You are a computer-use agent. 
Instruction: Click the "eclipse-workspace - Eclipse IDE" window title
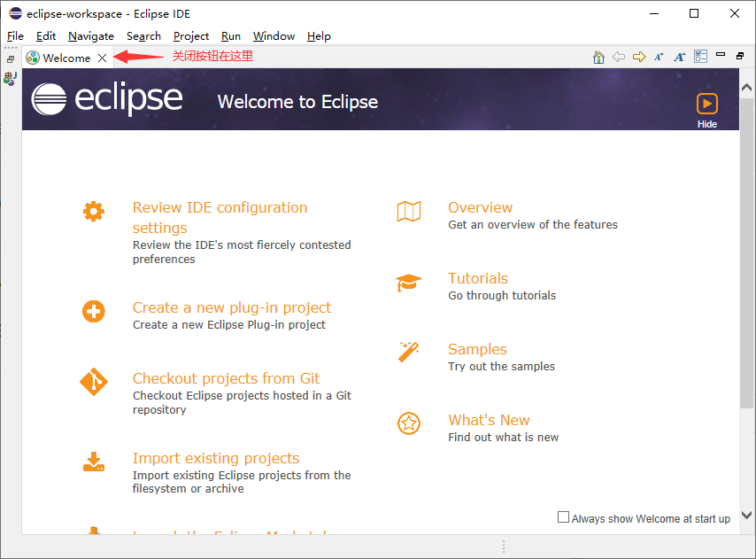109,14
